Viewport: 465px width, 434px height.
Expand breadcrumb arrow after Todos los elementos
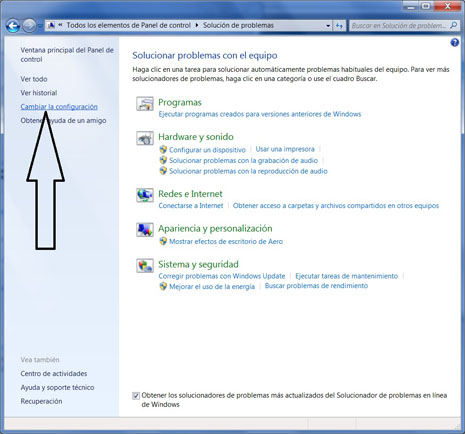click(x=197, y=25)
